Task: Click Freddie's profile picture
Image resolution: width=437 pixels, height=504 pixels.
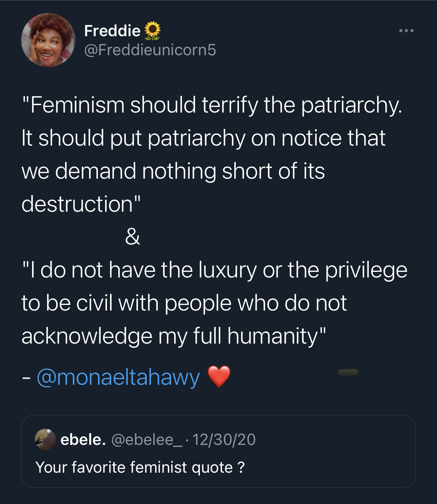Action: pos(48,40)
